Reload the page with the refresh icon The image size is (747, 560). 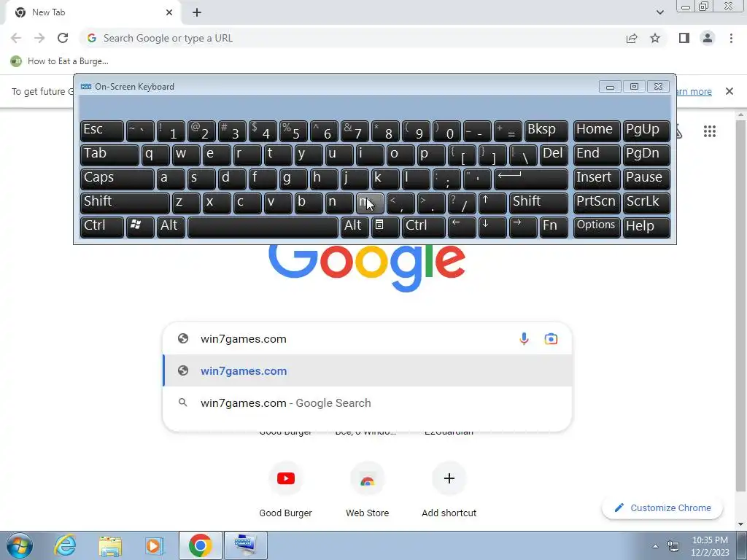pos(63,38)
